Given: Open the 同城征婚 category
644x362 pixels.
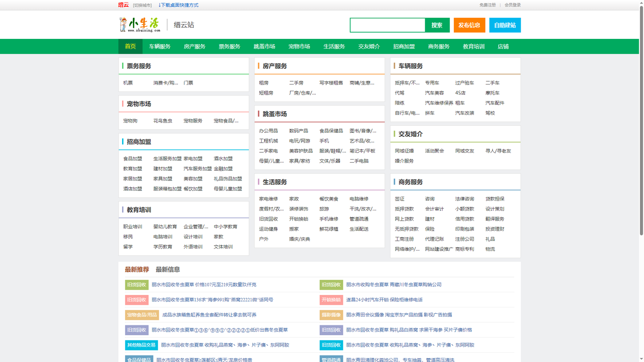Looking at the screenshot, I should (404, 151).
